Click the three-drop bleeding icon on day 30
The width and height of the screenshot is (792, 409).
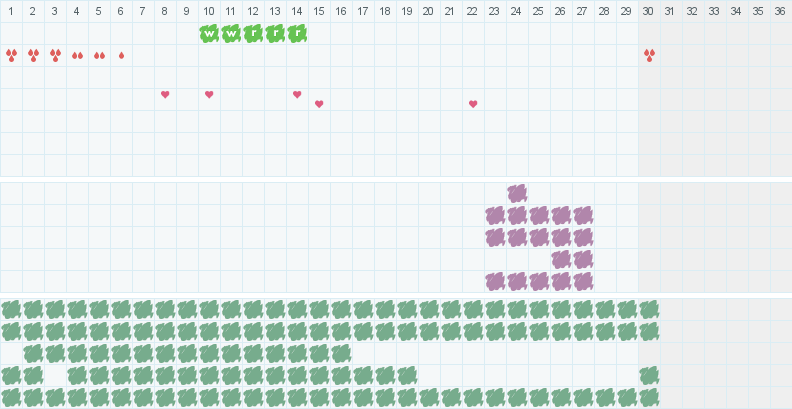tap(649, 55)
